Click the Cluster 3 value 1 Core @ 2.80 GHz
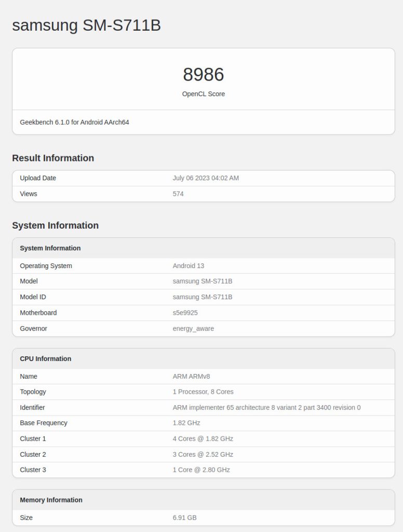 pos(201,470)
